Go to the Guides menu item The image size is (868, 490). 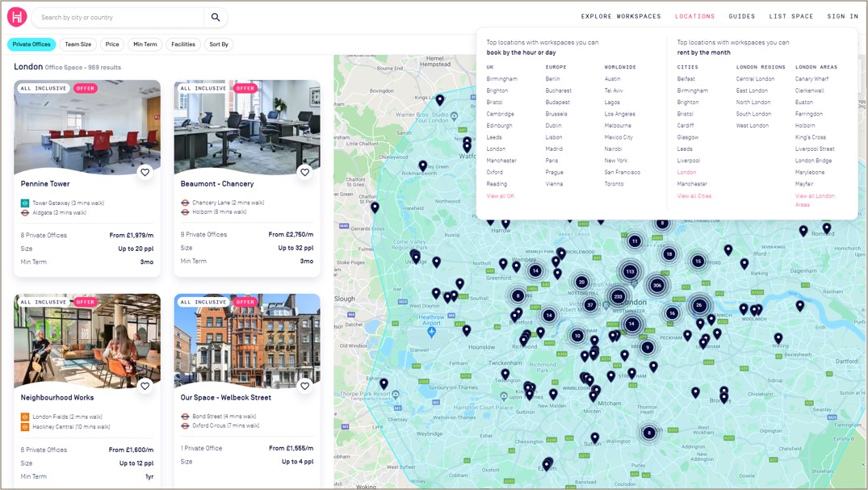pos(742,16)
